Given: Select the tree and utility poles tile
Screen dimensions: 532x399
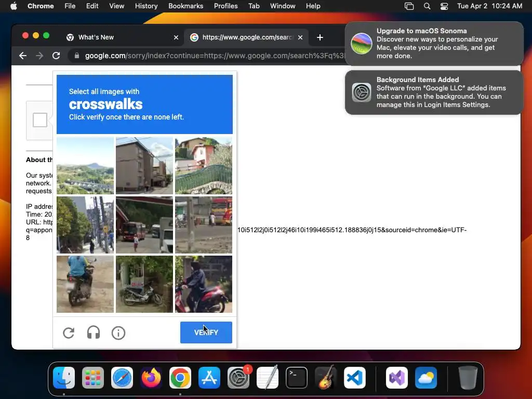Looking at the screenshot, I should pos(85,225).
